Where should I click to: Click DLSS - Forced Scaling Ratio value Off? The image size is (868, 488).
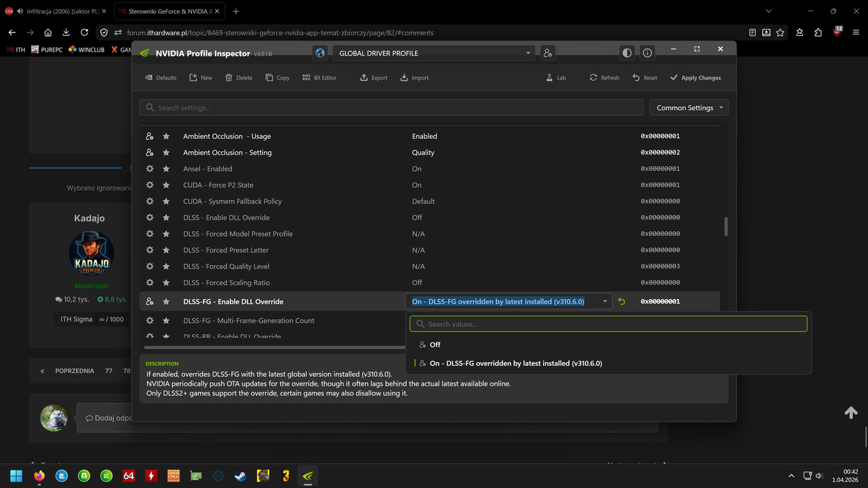tap(416, 283)
